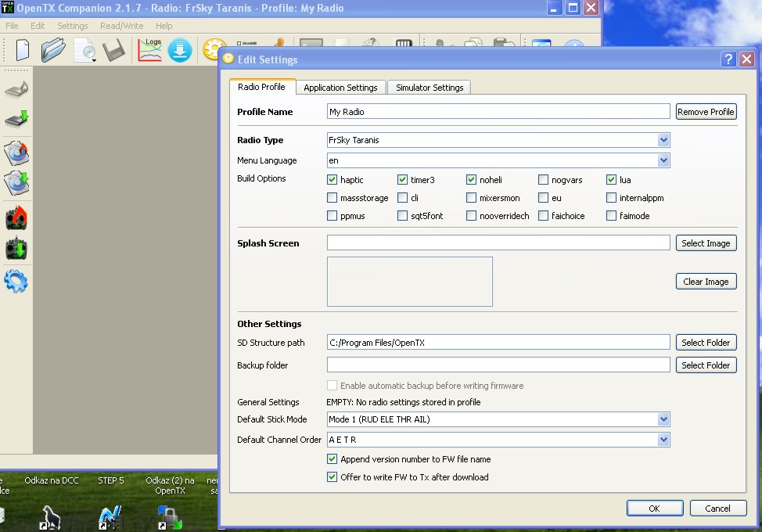Enable the massstorage build option
This screenshot has width=762, height=532.
coord(332,198)
